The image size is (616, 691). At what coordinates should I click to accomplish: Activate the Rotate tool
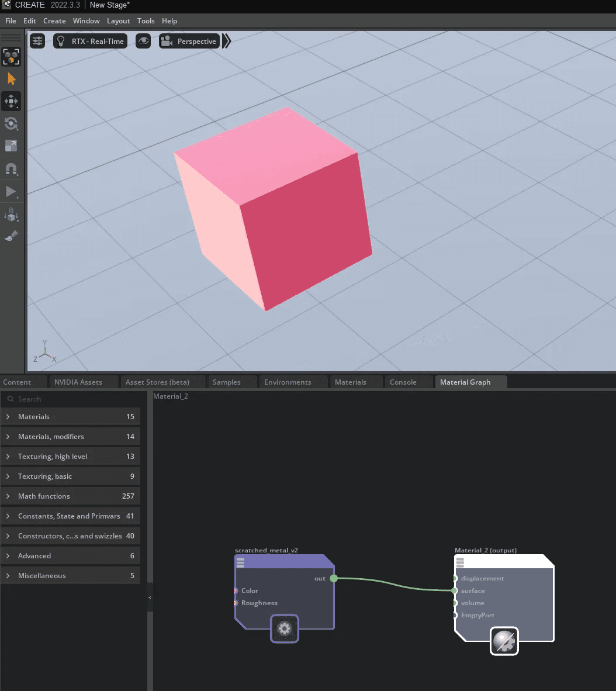point(11,123)
